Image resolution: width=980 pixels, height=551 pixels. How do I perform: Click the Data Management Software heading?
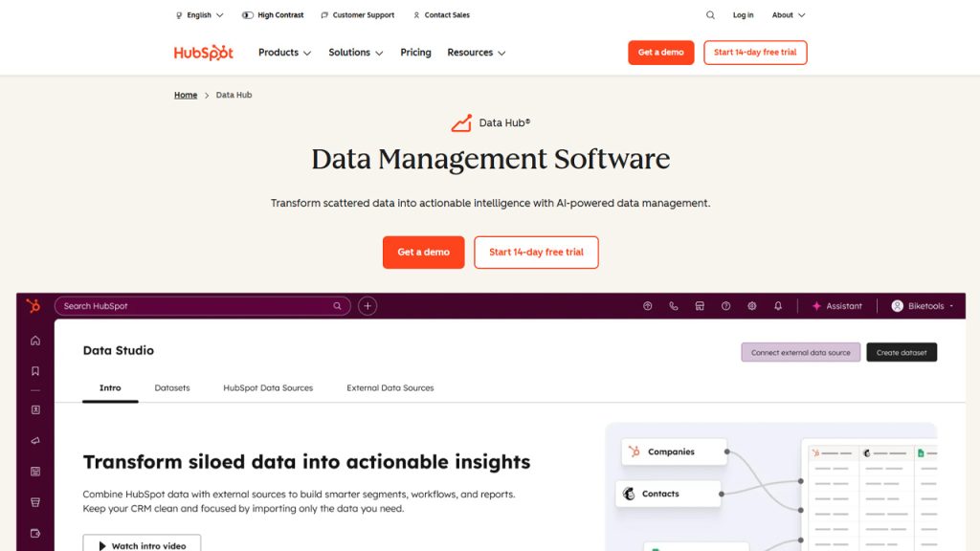click(x=491, y=160)
